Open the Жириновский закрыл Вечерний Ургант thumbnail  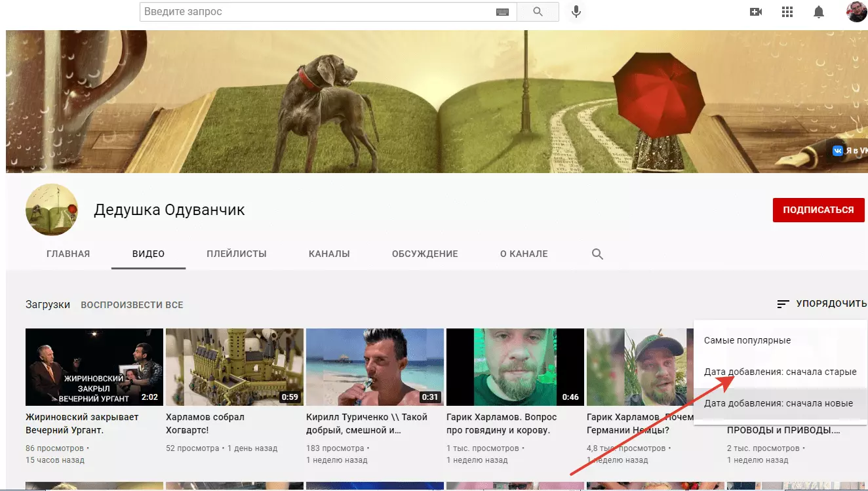click(94, 367)
